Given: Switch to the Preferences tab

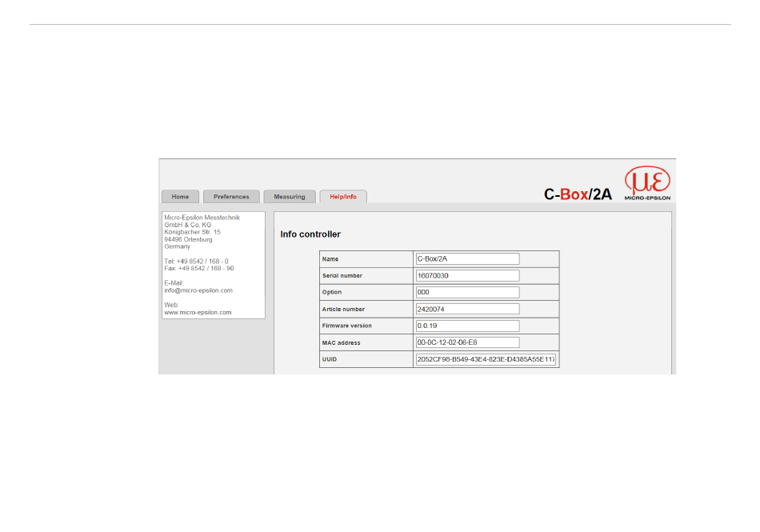Looking at the screenshot, I should coord(231,197).
